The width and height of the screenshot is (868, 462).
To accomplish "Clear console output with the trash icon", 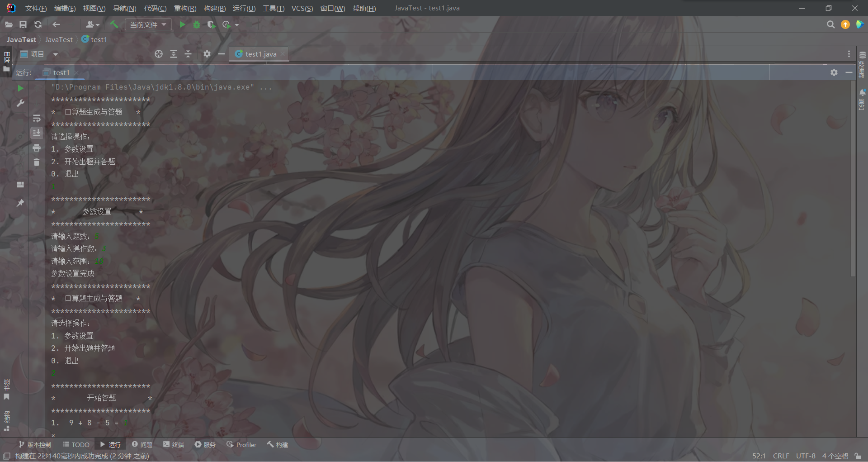I will 37,162.
